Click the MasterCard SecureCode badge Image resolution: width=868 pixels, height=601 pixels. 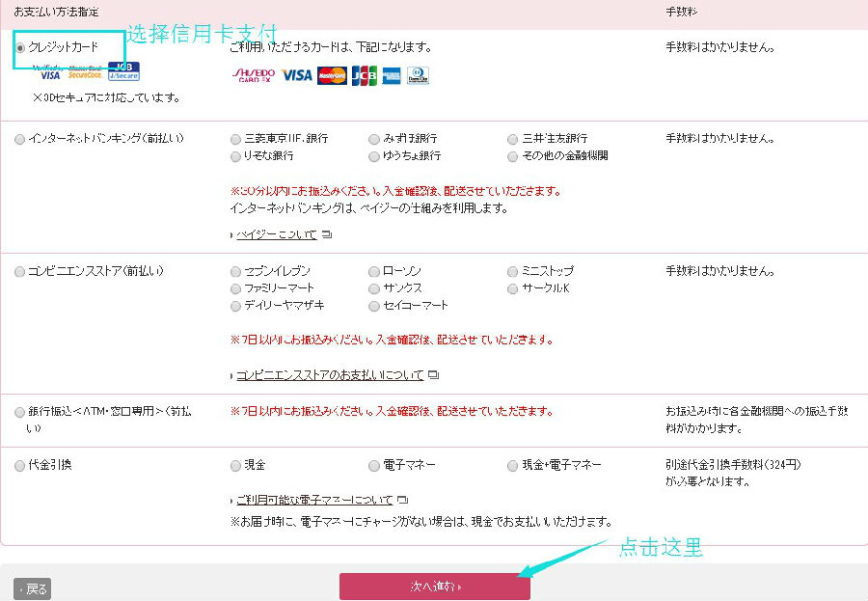tap(85, 72)
